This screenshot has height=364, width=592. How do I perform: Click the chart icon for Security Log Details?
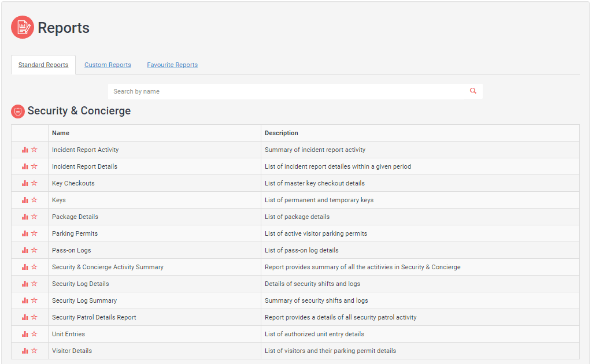[25, 284]
